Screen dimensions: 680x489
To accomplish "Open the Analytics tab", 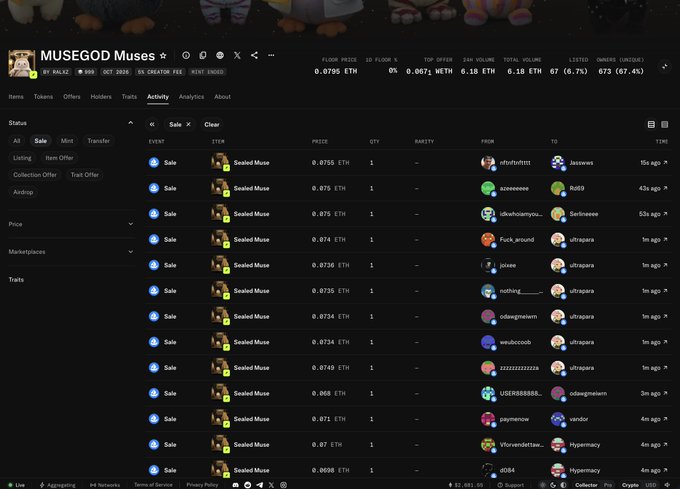I will [x=191, y=97].
